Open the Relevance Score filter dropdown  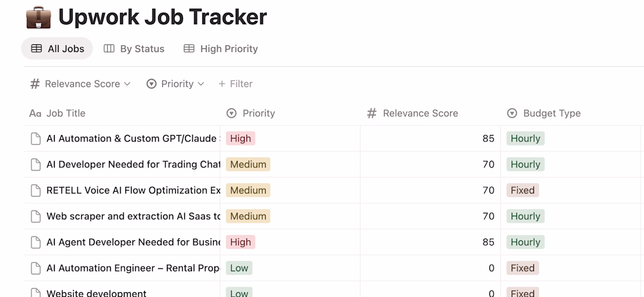pyautogui.click(x=81, y=84)
